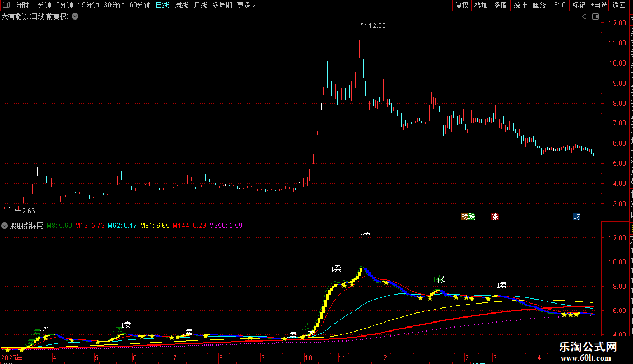Open the F10 company info
This screenshot has width=633, height=364.
[560, 5]
